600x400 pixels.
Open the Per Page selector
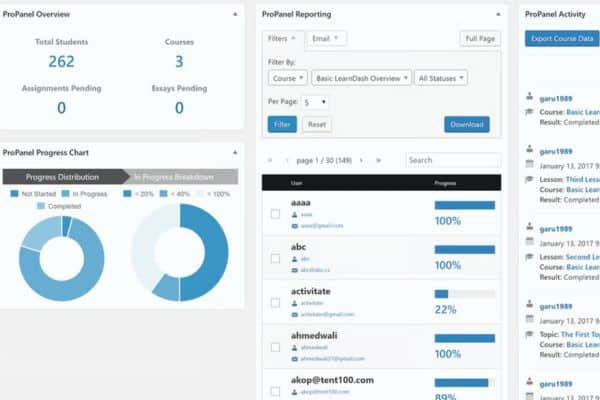tap(315, 102)
